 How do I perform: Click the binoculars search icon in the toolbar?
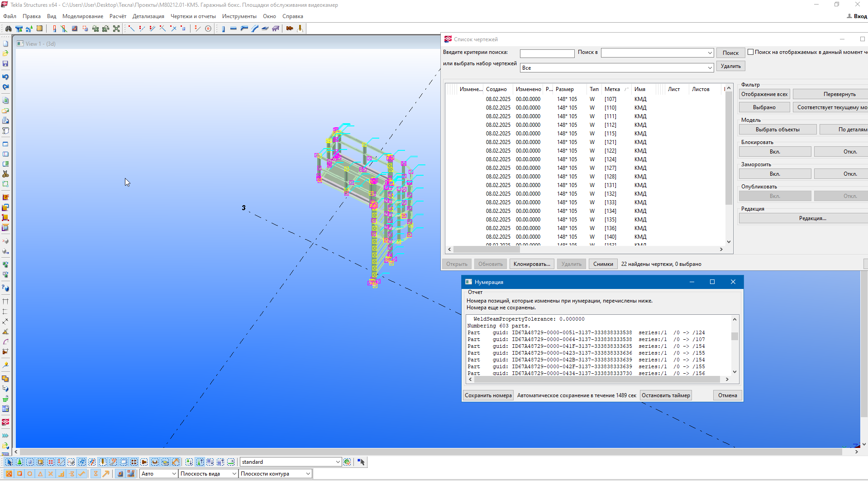coord(8,29)
